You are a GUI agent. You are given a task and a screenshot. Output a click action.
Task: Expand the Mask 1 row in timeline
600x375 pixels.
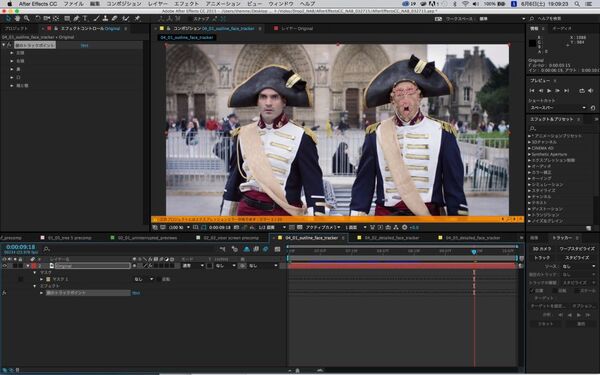[x=42, y=279]
